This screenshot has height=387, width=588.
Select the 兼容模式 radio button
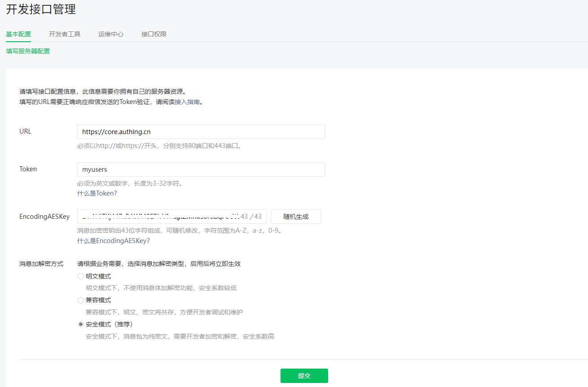point(81,300)
